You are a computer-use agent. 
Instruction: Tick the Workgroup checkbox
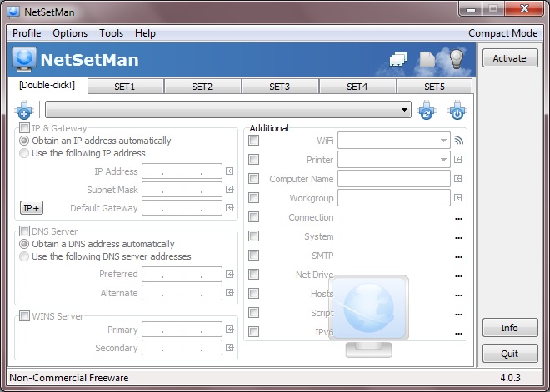tap(254, 198)
